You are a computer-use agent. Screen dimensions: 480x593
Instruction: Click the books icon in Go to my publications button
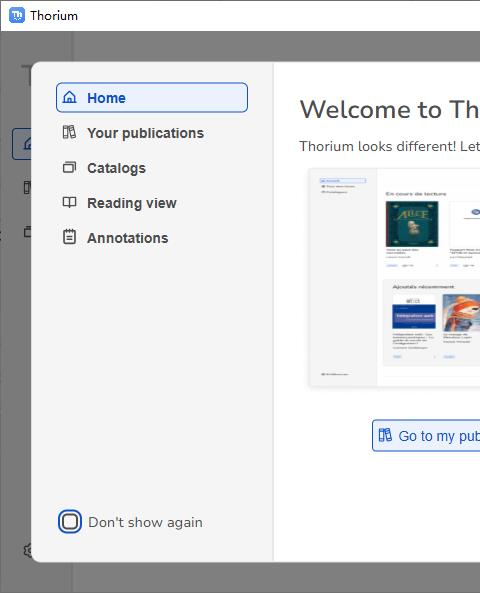[x=385, y=435]
